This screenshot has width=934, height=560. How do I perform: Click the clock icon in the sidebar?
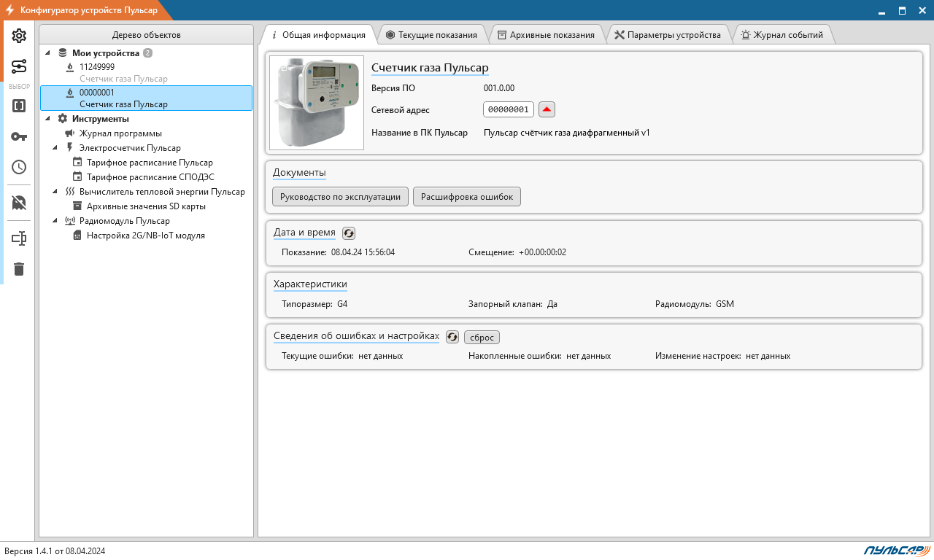coord(19,167)
